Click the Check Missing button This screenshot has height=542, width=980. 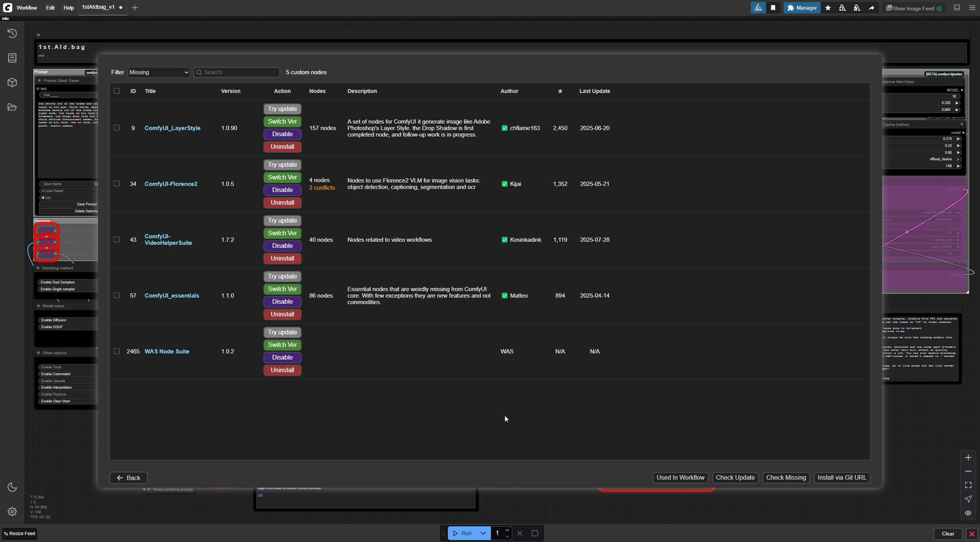point(786,477)
